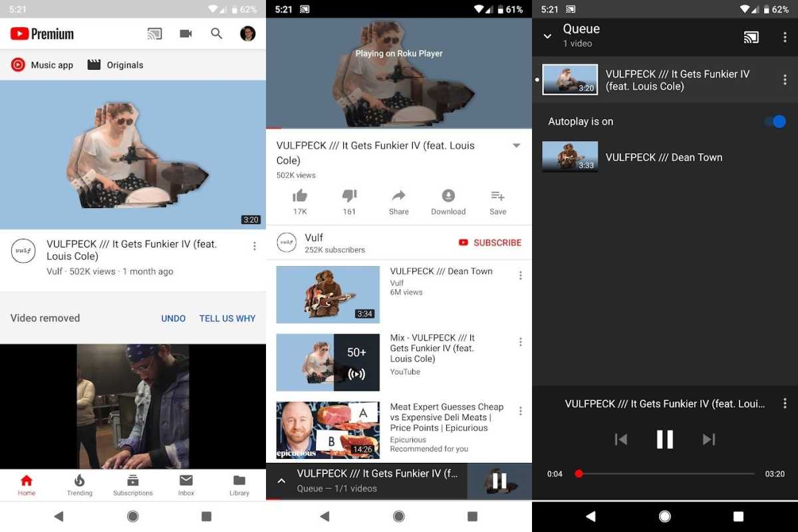Image resolution: width=798 pixels, height=532 pixels.
Task: Open the Dean Town queue thumbnail
Action: [x=570, y=157]
